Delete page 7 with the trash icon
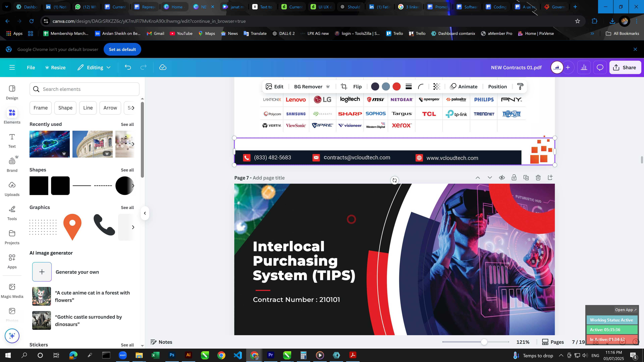The image size is (644, 362). tap(538, 178)
